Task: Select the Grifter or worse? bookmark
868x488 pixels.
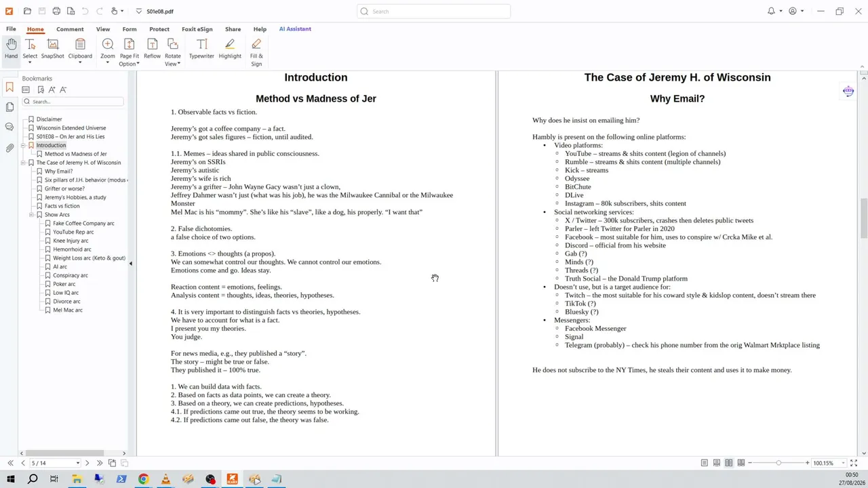Action: (64, 188)
